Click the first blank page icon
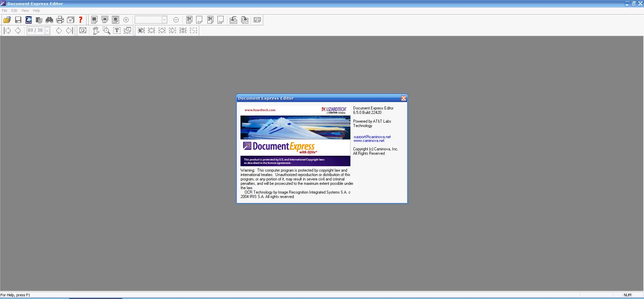 pos(200,20)
